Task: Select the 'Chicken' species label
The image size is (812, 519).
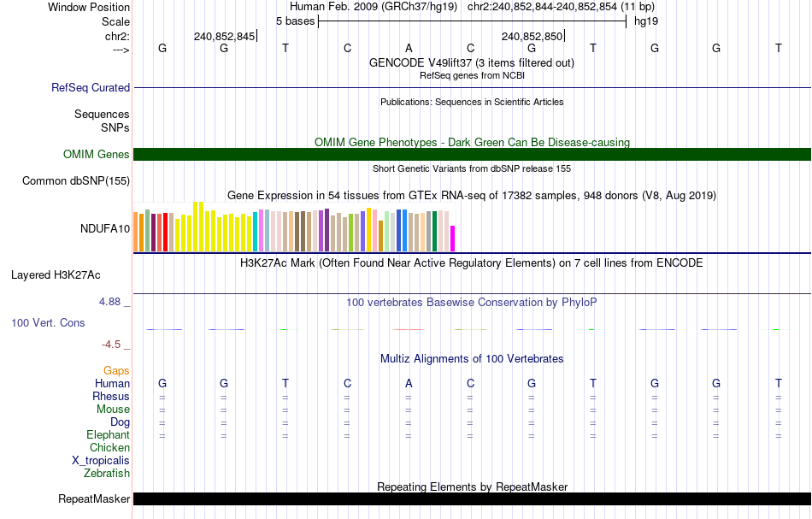Action: (109, 447)
